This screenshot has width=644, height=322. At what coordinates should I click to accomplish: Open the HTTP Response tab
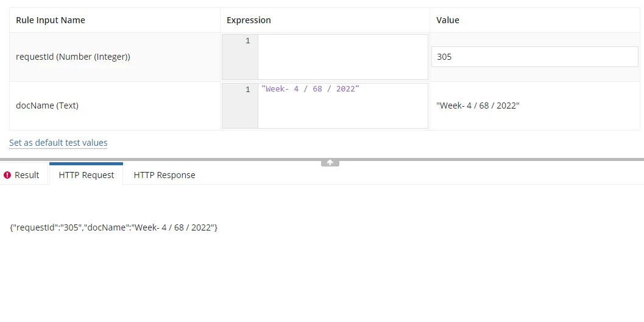[165, 175]
